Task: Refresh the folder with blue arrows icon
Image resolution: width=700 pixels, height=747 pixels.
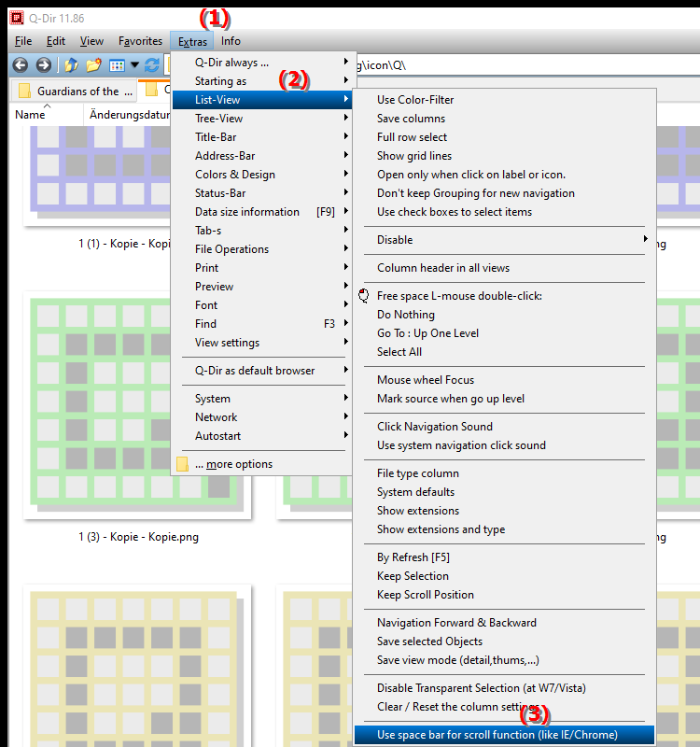Action: pos(152,65)
